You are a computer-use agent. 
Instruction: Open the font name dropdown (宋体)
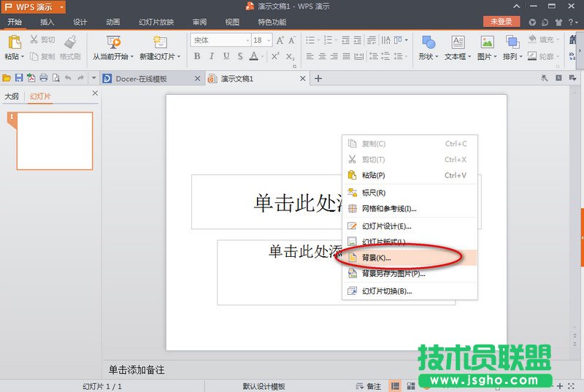pyautogui.click(x=219, y=41)
